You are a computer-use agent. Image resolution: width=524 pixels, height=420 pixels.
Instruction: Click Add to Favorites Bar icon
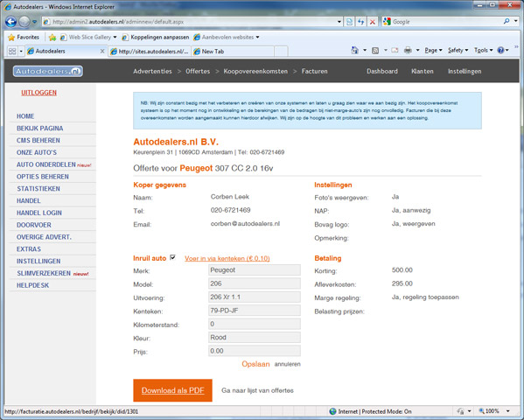click(x=52, y=37)
